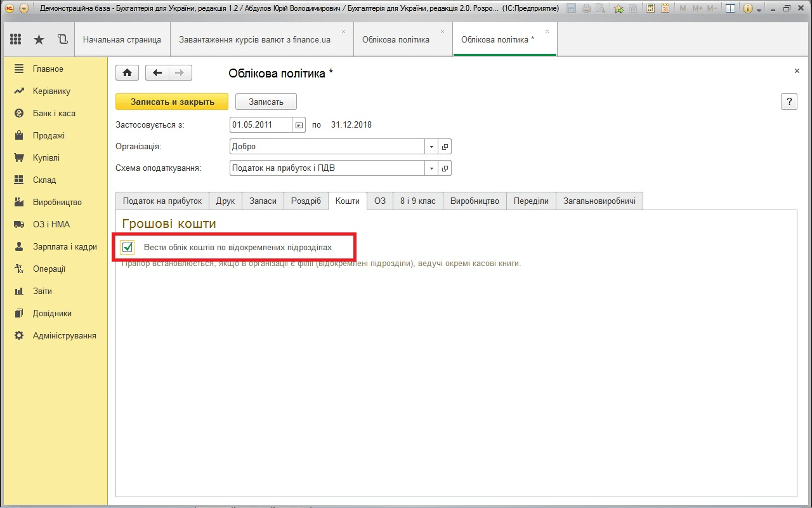The image size is (812, 508).
Task: Expand the Організація dropdown list
Action: coord(431,147)
